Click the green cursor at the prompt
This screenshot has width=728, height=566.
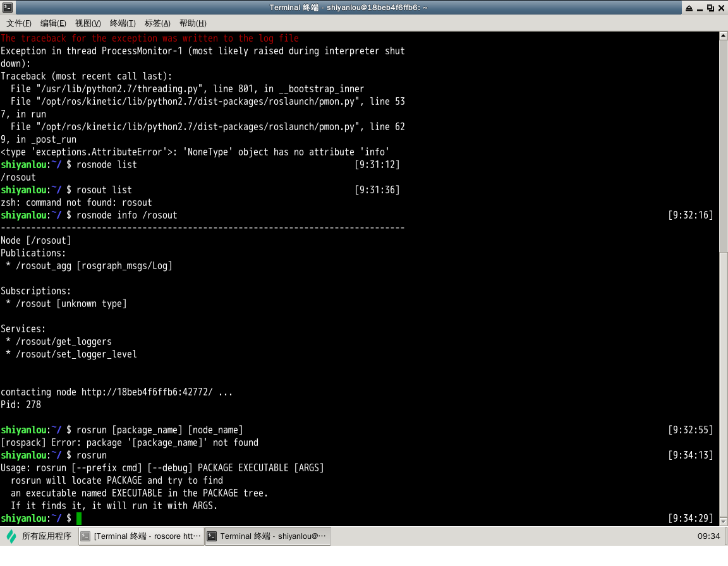(x=79, y=519)
